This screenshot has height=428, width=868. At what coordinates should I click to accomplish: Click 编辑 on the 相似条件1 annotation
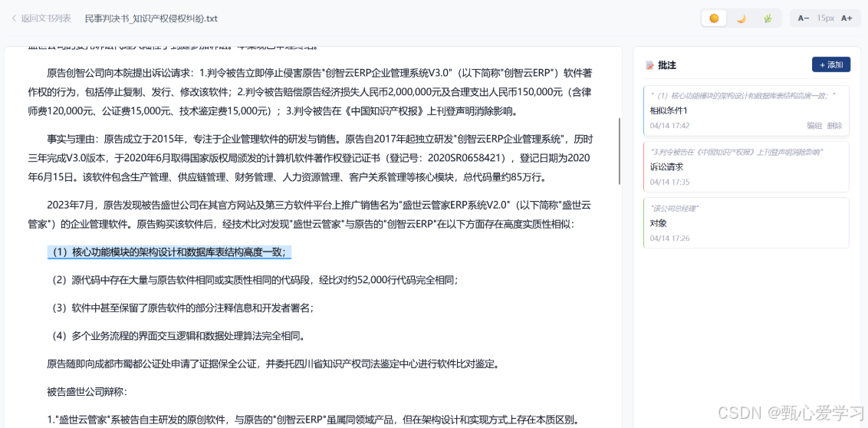click(814, 126)
